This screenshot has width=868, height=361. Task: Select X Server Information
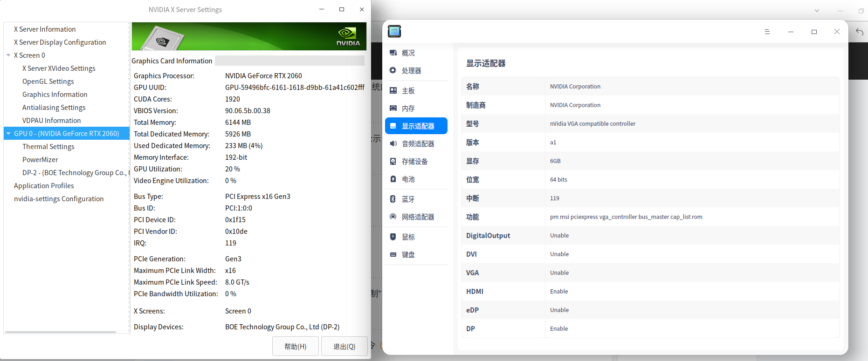45,29
